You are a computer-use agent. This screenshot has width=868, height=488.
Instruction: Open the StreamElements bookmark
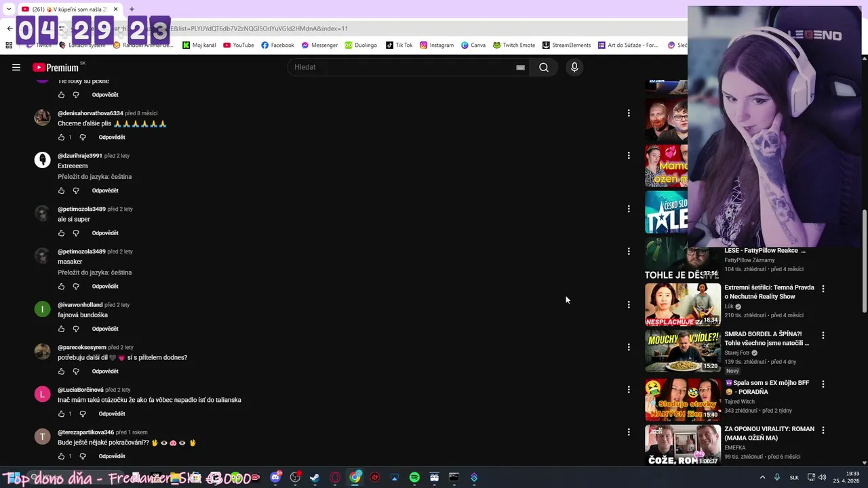pyautogui.click(x=566, y=45)
